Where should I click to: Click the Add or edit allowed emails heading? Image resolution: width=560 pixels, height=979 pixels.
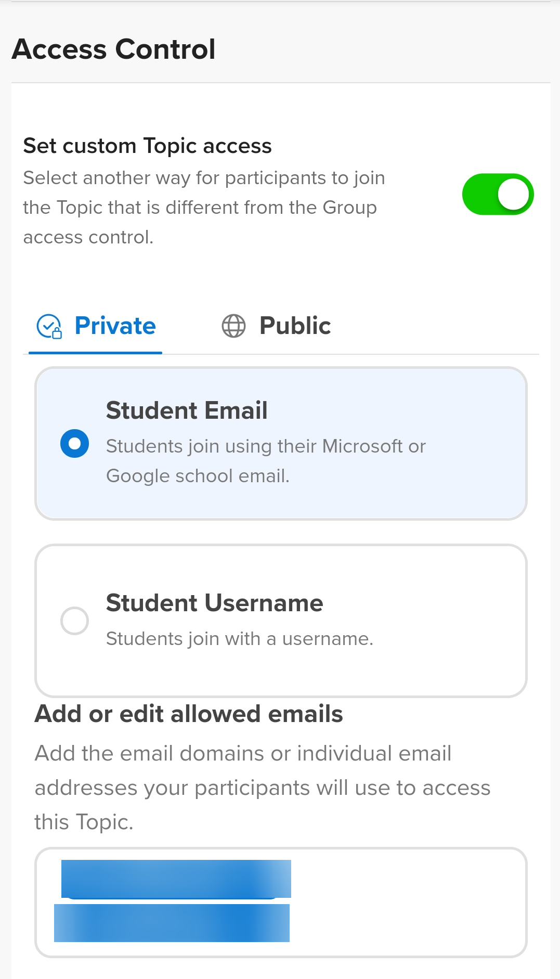tap(189, 714)
